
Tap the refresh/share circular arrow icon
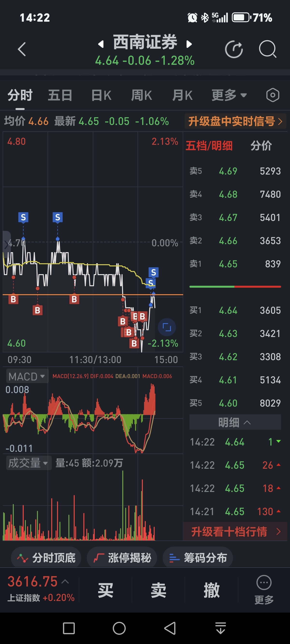click(234, 49)
